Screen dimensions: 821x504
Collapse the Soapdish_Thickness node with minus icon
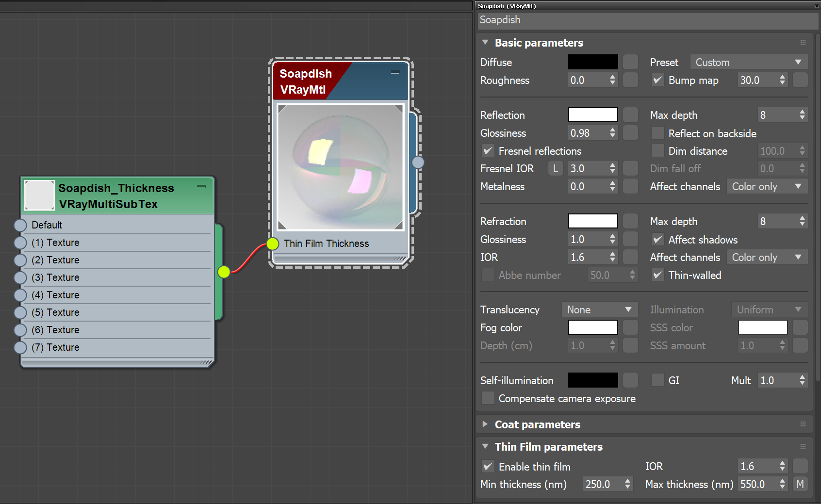click(202, 186)
